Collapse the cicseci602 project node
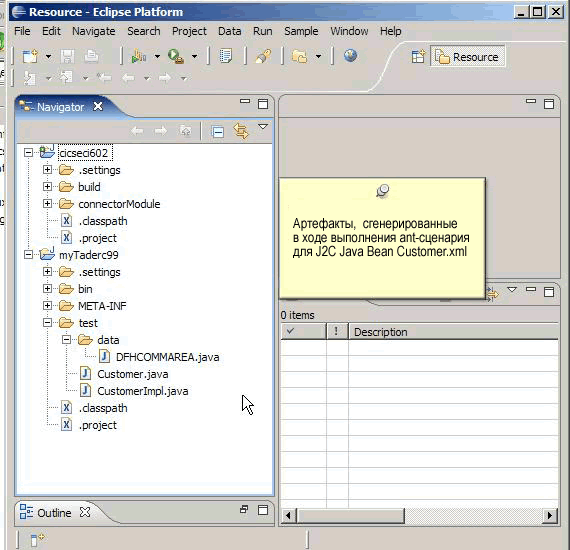Screen dimensions: 570x550 pyautogui.click(x=28, y=152)
